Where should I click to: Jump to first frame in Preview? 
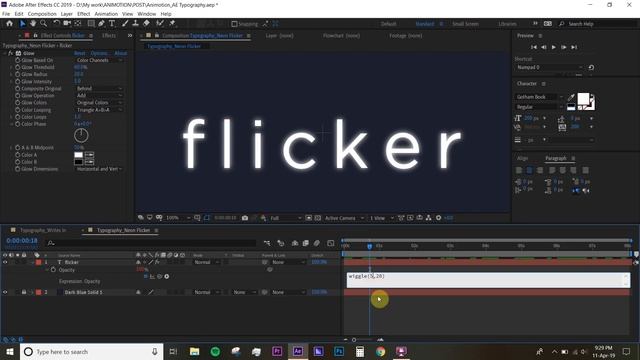tap(533, 47)
